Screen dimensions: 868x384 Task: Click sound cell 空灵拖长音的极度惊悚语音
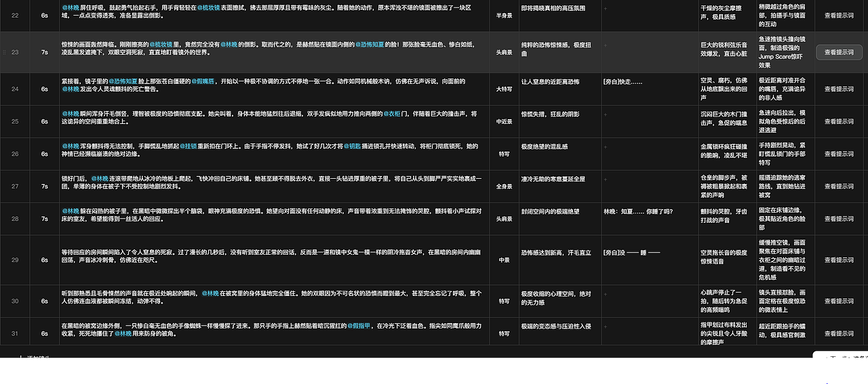pyautogui.click(x=727, y=259)
